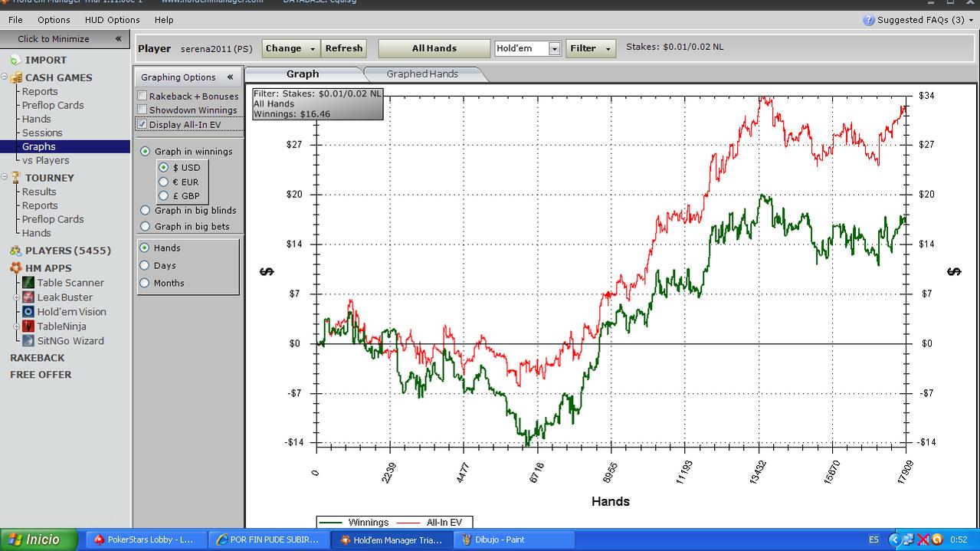Image resolution: width=980 pixels, height=551 pixels.
Task: Click the Refresh button
Action: [x=344, y=48]
